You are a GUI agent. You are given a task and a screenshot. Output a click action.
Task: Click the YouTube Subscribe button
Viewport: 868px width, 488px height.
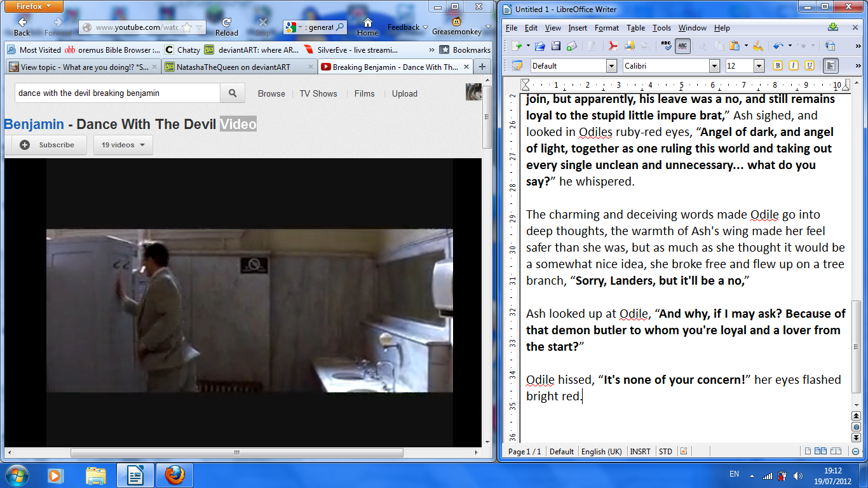tap(48, 145)
